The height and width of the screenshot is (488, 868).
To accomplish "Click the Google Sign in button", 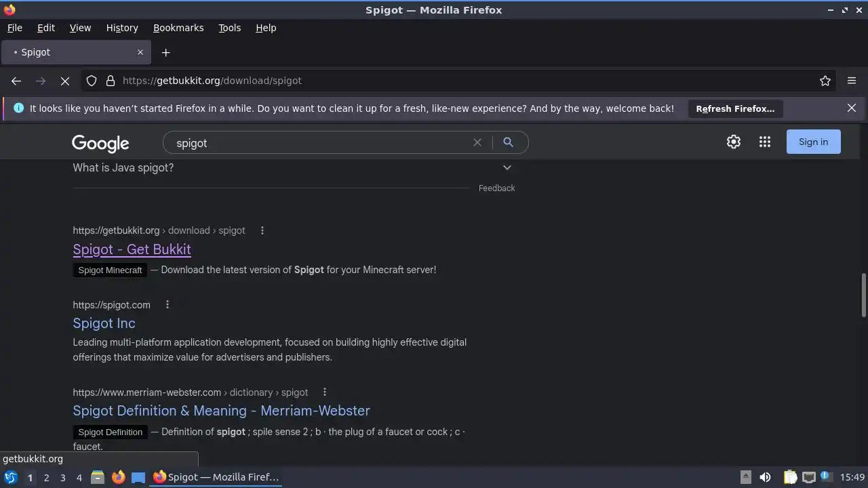I will 813,142.
